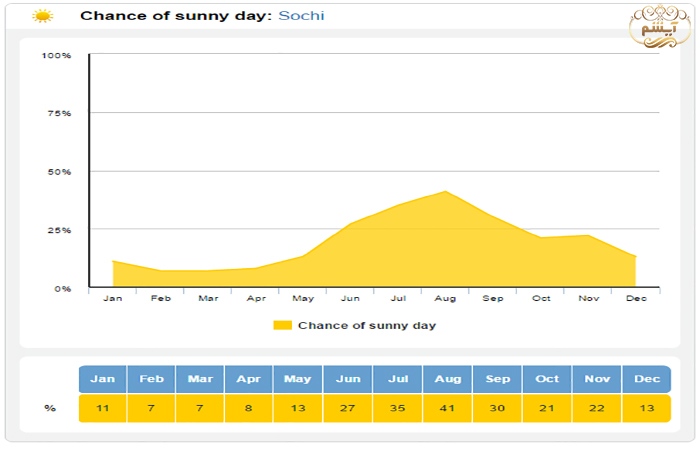Select the Apr header cell in table
This screenshot has height=450, width=700.
pos(249,379)
